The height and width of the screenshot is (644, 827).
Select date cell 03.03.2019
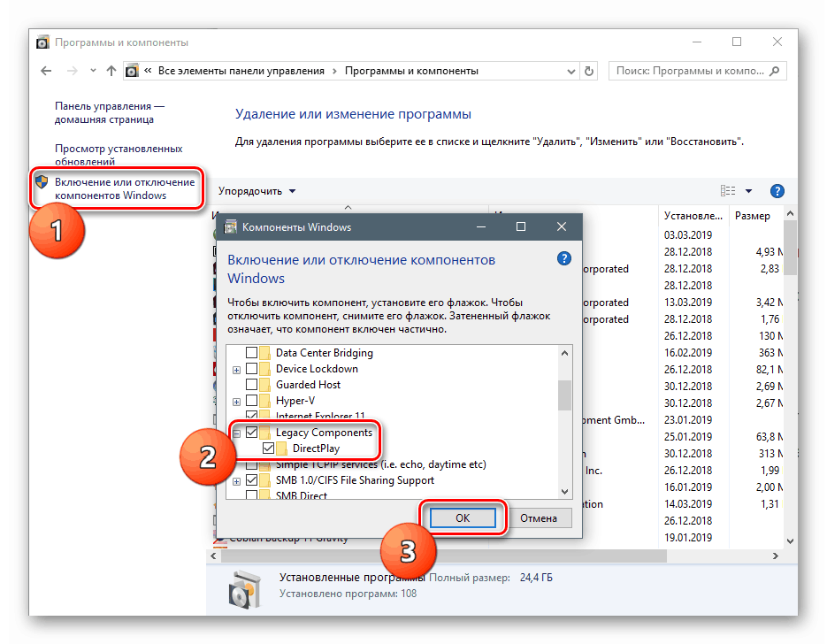tap(688, 235)
